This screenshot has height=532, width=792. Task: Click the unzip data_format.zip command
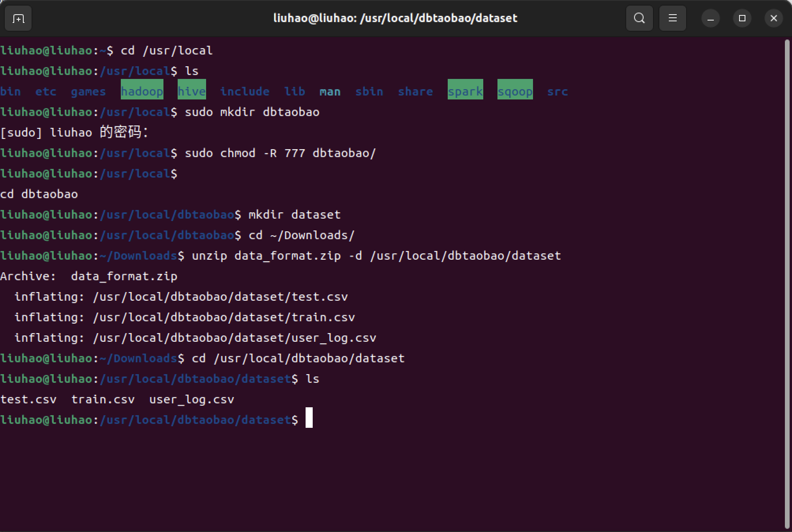pyautogui.click(x=376, y=256)
